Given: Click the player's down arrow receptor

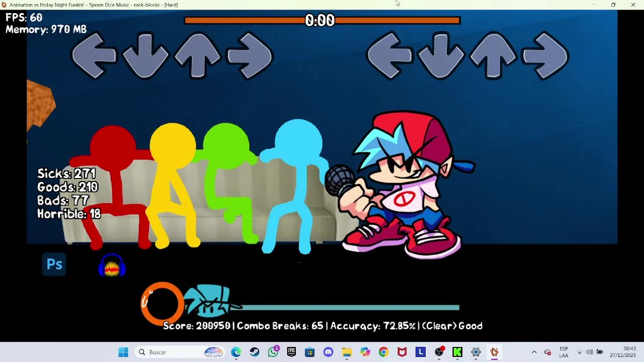Looking at the screenshot, I should click(x=441, y=56).
